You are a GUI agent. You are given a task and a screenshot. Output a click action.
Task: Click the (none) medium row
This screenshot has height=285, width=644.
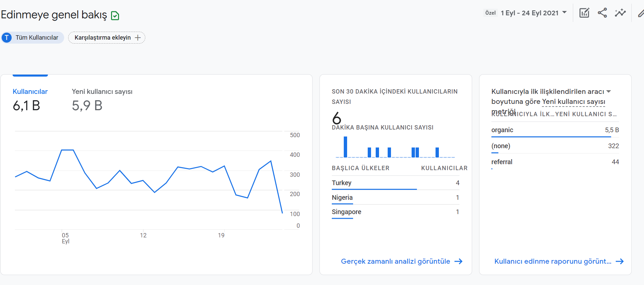(x=555, y=146)
